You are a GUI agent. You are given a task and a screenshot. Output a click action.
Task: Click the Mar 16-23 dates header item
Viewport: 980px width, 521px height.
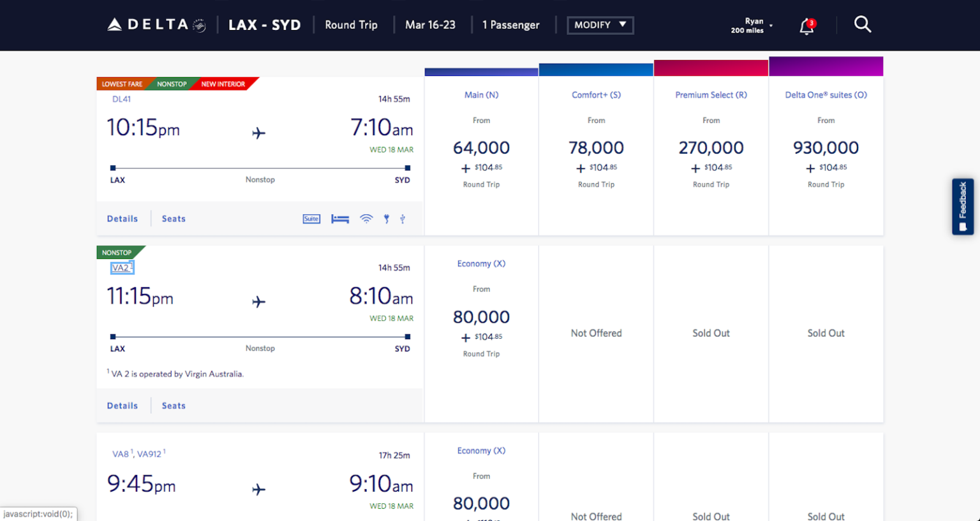431,24
